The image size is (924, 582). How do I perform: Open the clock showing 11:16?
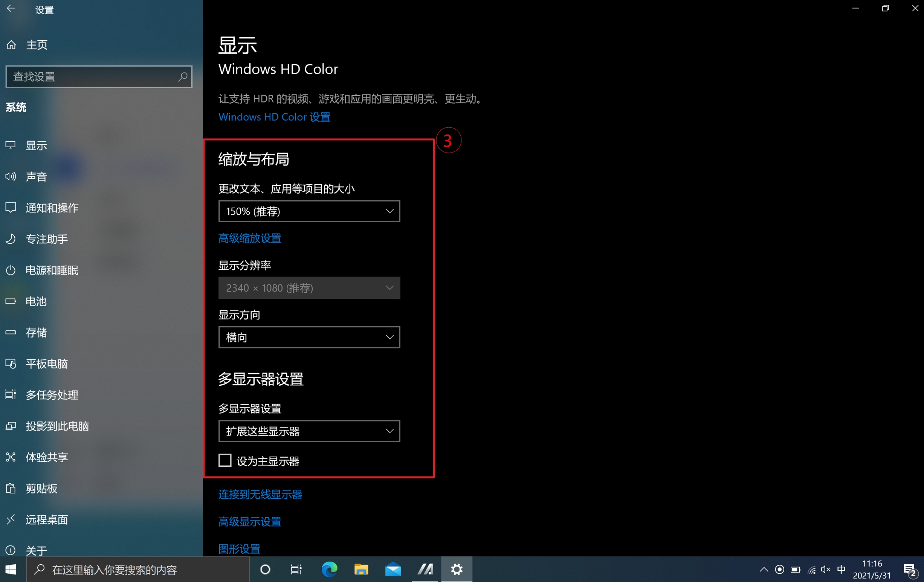(872, 569)
